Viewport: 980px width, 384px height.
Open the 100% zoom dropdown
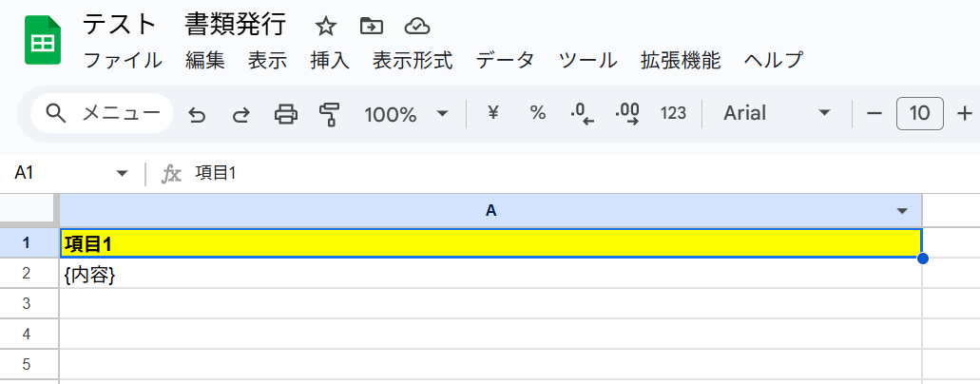(406, 114)
